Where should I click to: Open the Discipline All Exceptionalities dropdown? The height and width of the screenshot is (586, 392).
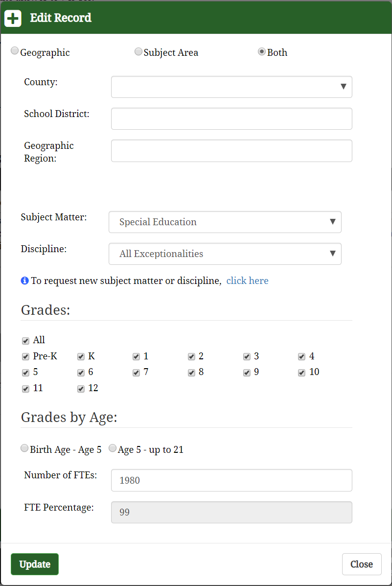click(x=225, y=254)
